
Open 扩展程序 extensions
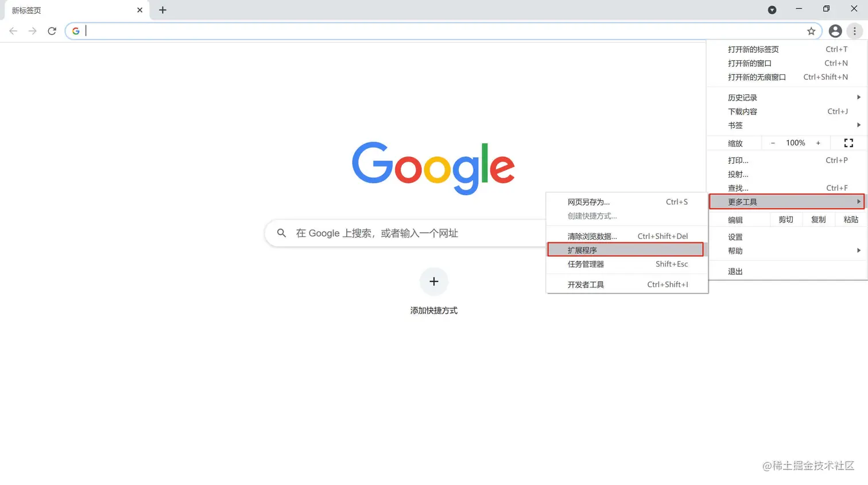(627, 250)
